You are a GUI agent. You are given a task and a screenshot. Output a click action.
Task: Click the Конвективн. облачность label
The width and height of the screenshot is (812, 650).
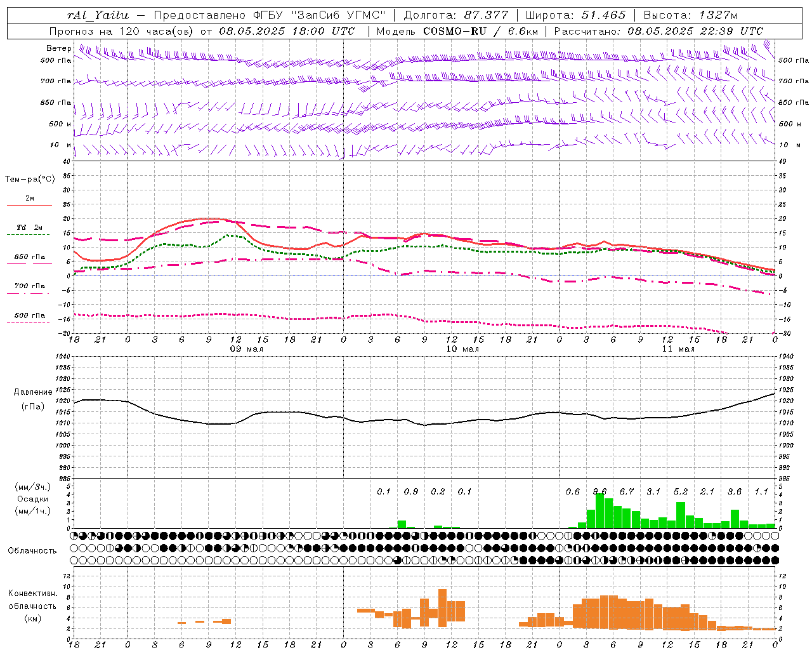(x=32, y=599)
